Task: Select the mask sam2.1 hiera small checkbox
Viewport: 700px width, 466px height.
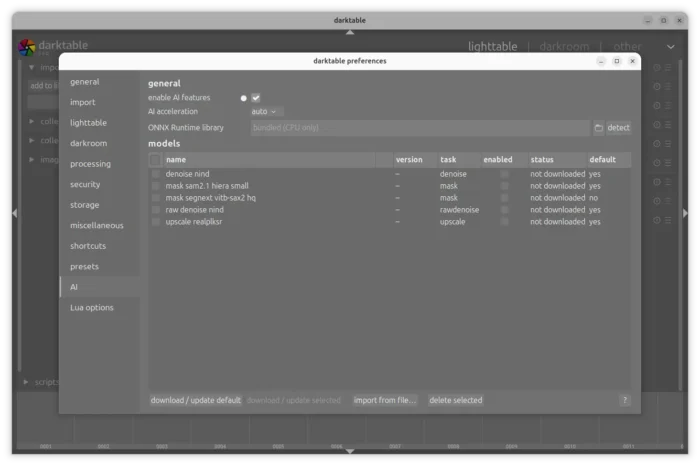Action: click(x=155, y=186)
